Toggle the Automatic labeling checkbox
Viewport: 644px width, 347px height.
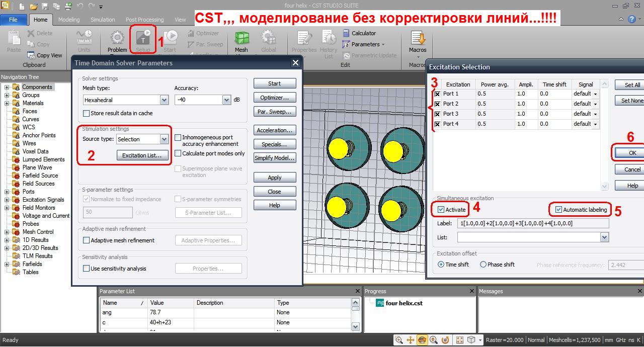558,210
